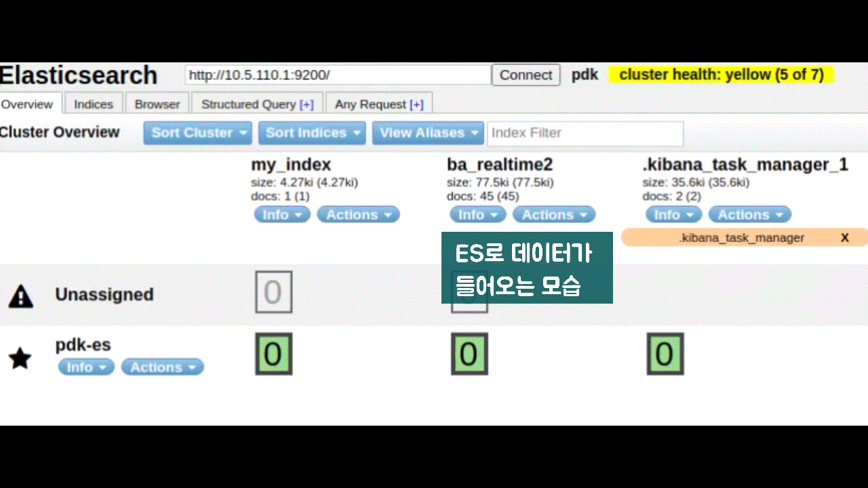868x488 pixels.
Task: Click the 'size: 77.5ki (77.5ki)' text
Action: point(500,182)
